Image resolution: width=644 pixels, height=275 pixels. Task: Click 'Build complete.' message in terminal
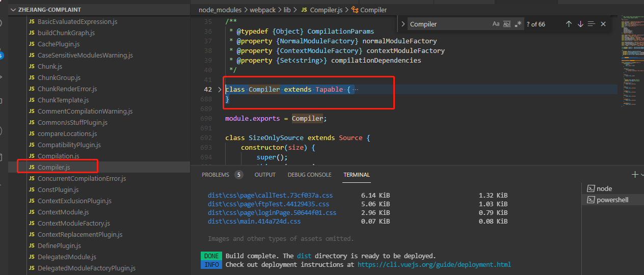[253, 256]
